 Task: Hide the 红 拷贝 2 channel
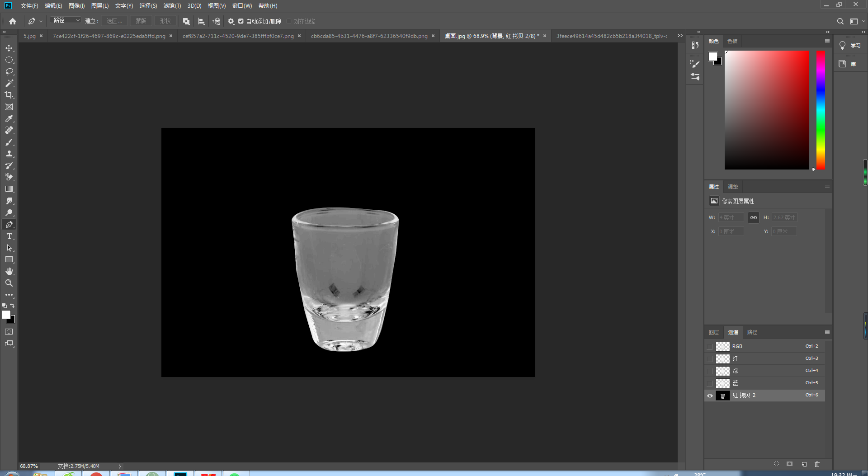point(710,396)
